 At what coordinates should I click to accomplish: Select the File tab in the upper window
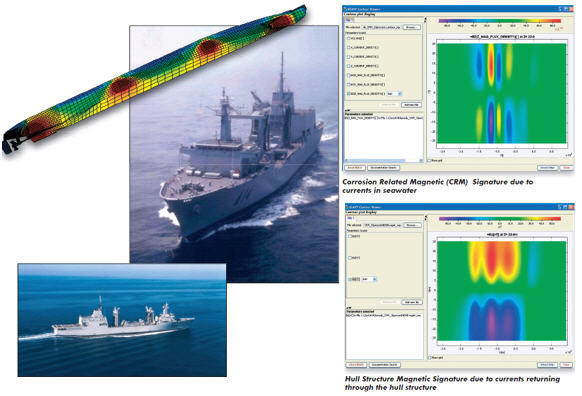pos(349,20)
